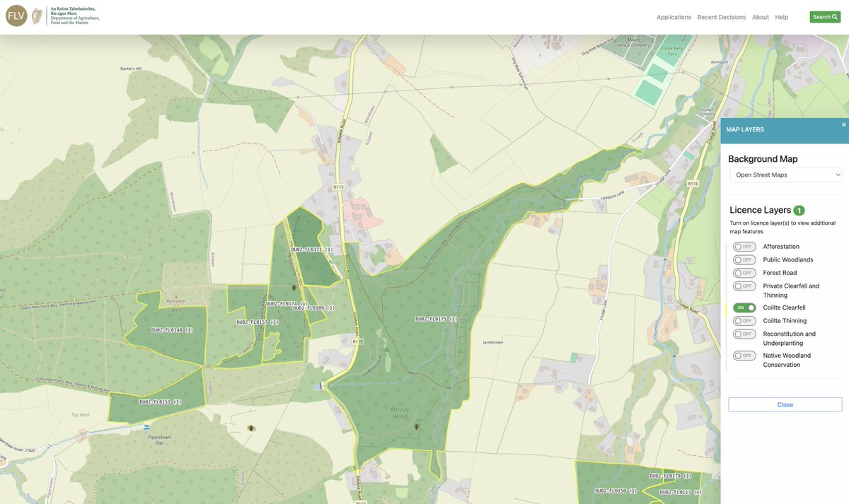Select the tree marker below parcel DU02-FL0151

[x=250, y=428]
